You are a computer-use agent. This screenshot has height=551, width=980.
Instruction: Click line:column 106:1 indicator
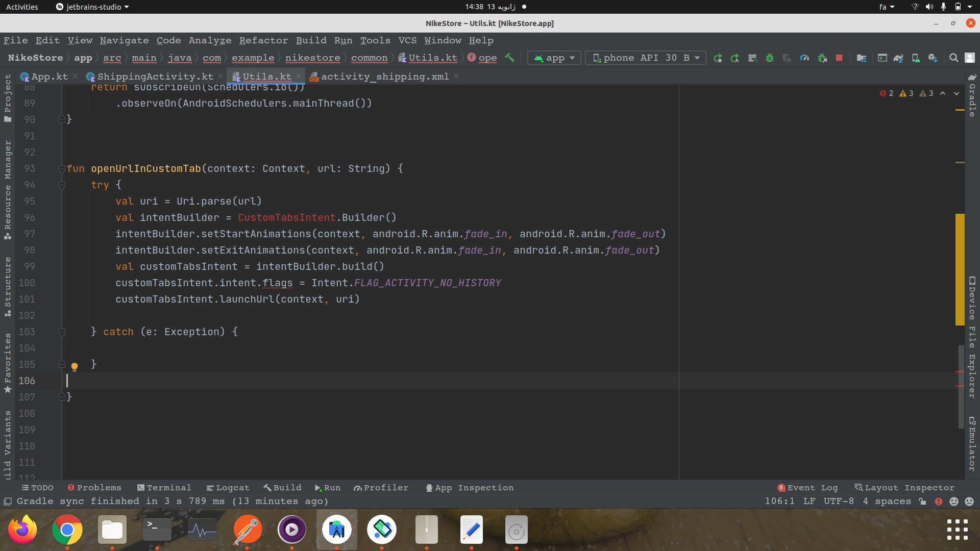779,501
